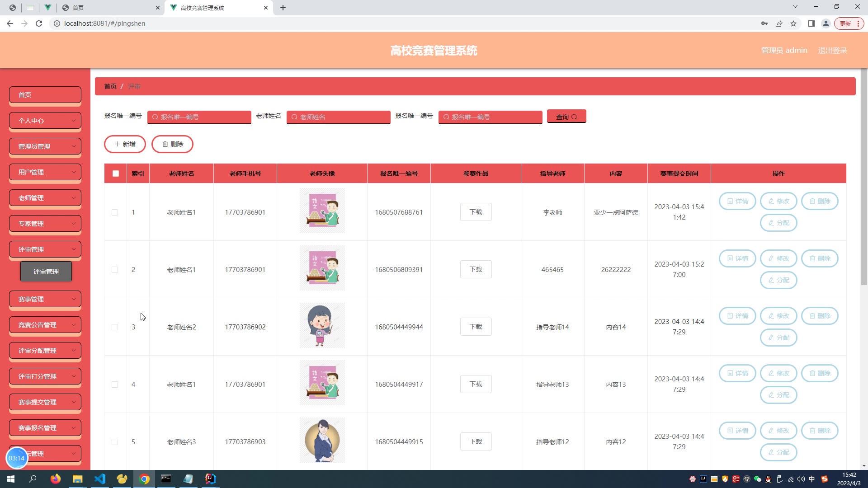Select the 评审管理 submenu item
This screenshot has width=868, height=488.
click(46, 272)
